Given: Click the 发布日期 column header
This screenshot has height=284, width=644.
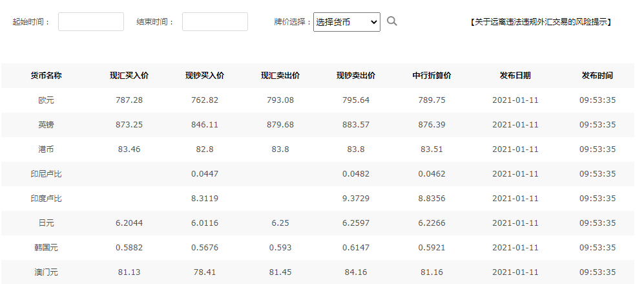Looking at the screenshot, I should [x=515, y=75].
